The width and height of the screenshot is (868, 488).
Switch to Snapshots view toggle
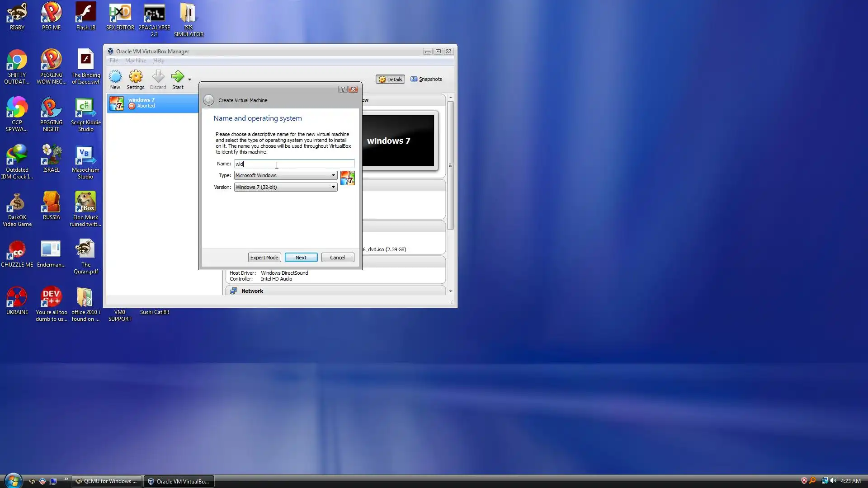click(x=426, y=79)
